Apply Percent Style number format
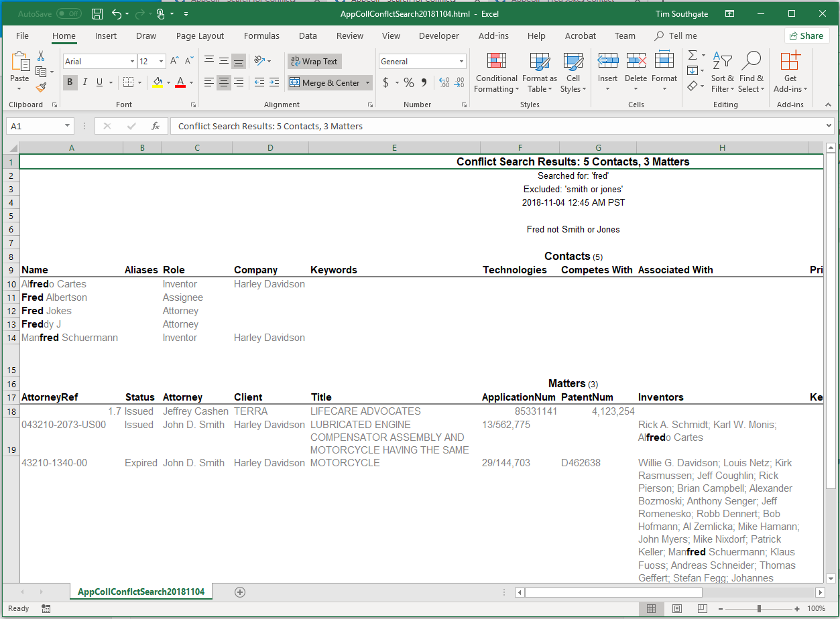 tap(408, 82)
